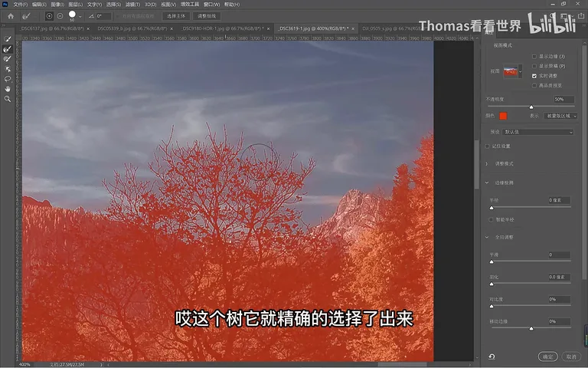Open the 3D(D) menu
The image size is (588, 368).
(150, 5)
